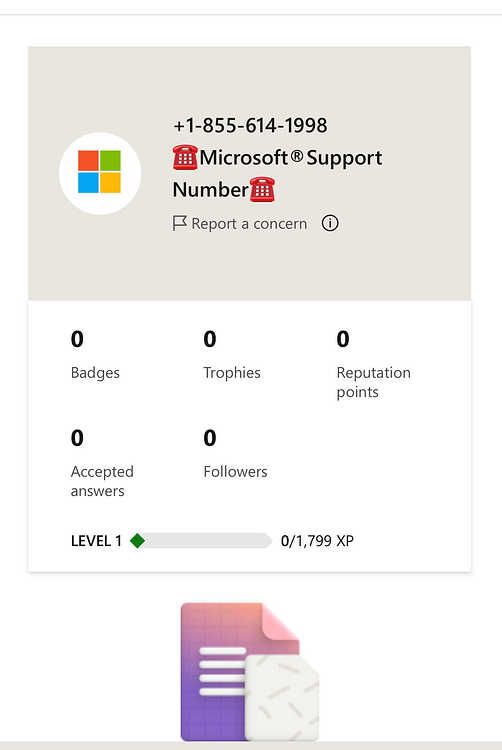View the Reputation points label

coord(373,382)
